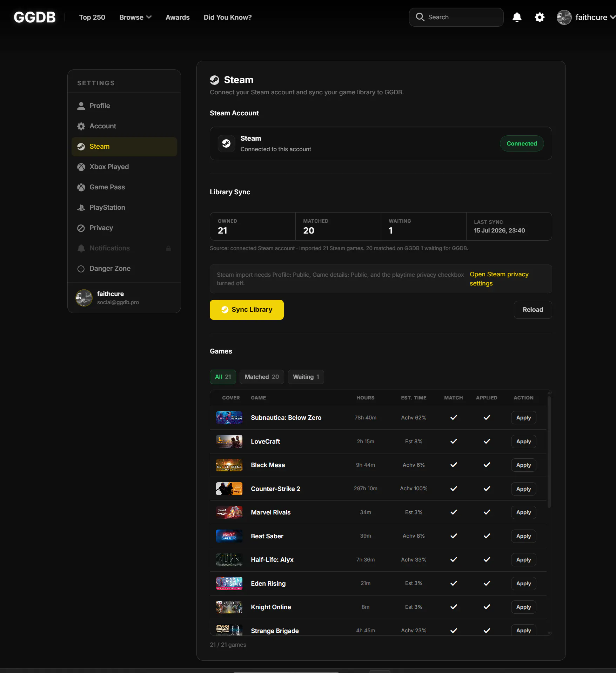Click the Notifications lock icon
Screen dimensions: 616x673
coord(168,248)
